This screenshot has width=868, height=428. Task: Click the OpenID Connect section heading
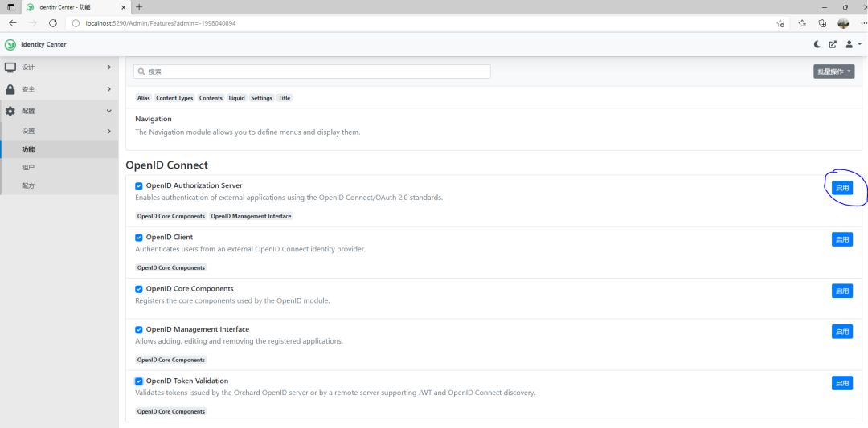(x=166, y=165)
